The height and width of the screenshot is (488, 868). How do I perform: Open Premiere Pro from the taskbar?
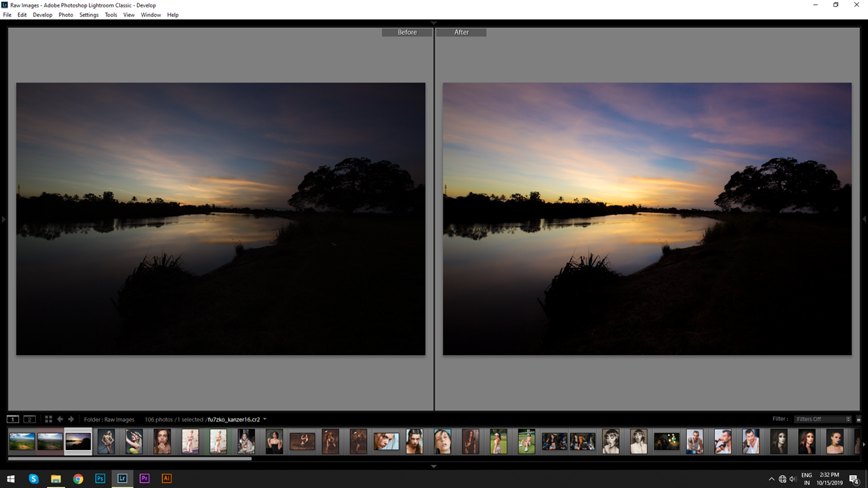coord(144,479)
